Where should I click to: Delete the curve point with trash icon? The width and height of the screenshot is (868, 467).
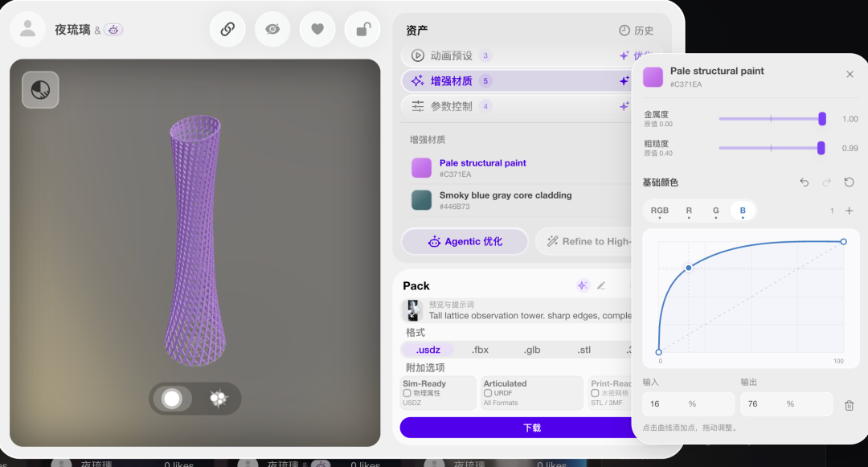point(850,406)
